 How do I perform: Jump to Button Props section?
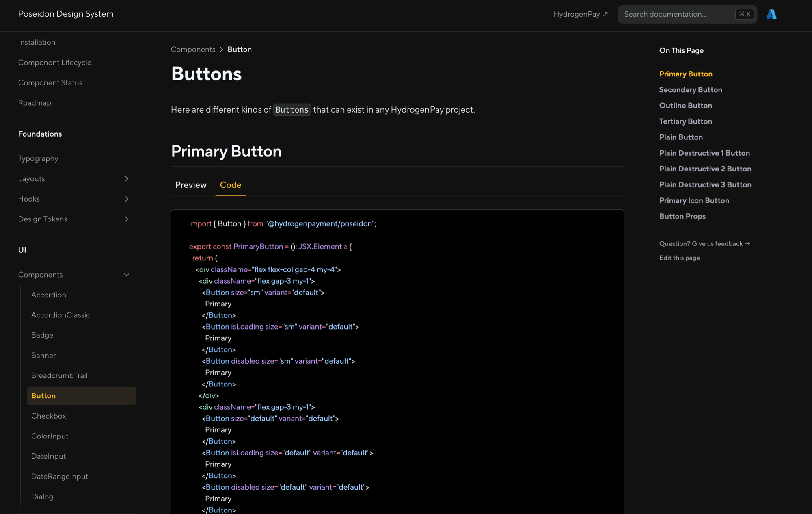(682, 217)
